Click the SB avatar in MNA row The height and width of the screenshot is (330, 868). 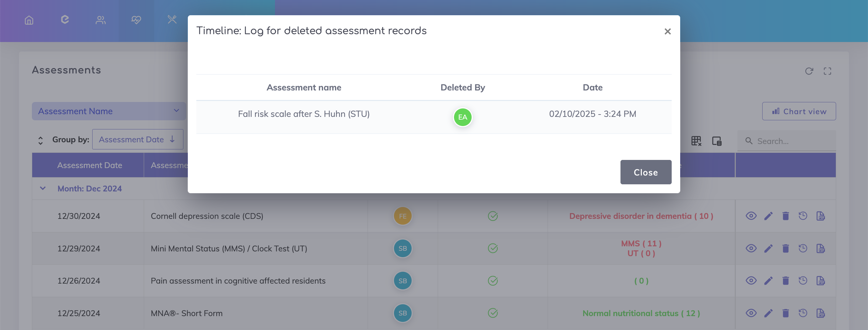(403, 313)
